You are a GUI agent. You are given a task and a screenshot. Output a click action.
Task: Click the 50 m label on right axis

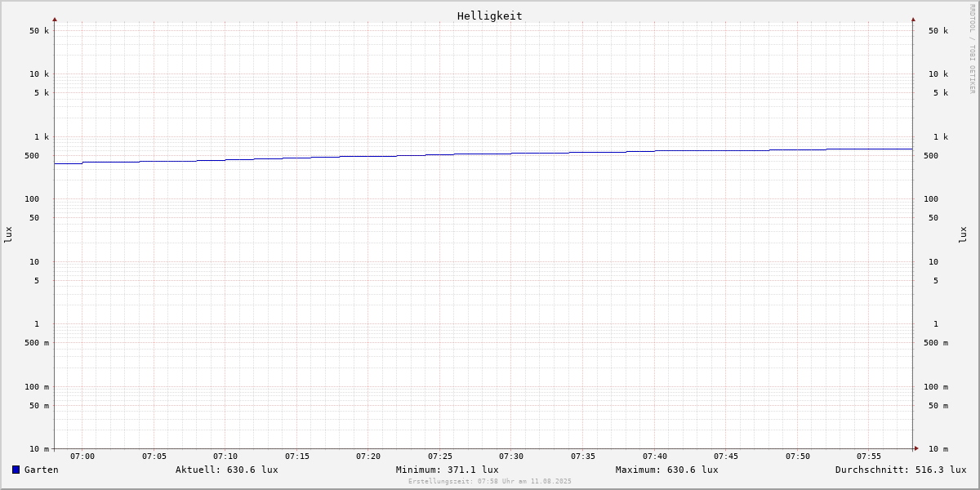pos(938,406)
